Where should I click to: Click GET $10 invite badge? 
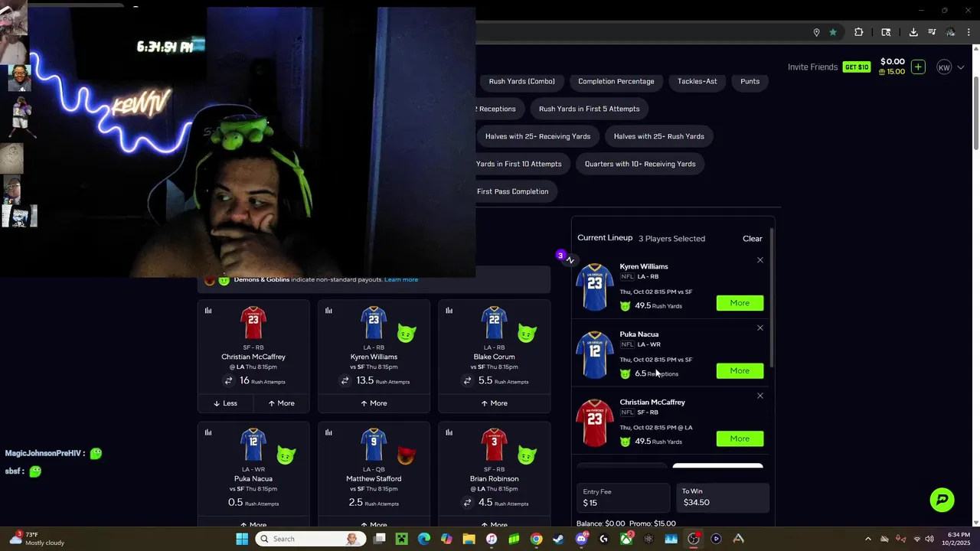(x=857, y=67)
